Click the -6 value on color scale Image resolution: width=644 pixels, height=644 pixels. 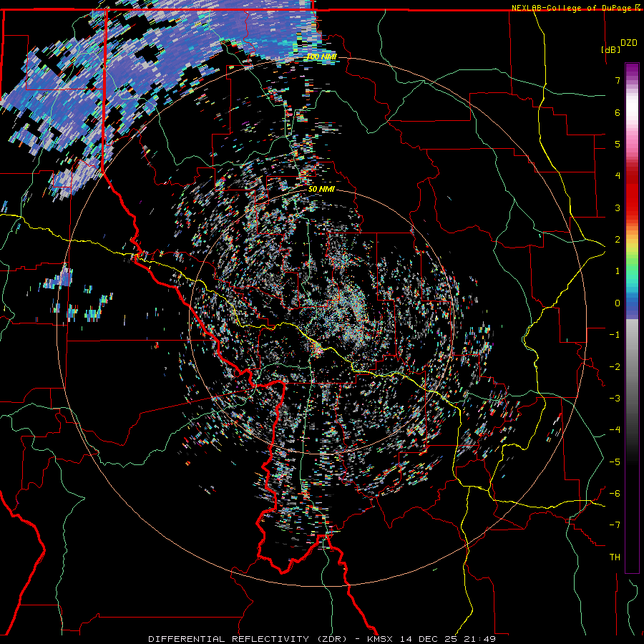[615, 494]
